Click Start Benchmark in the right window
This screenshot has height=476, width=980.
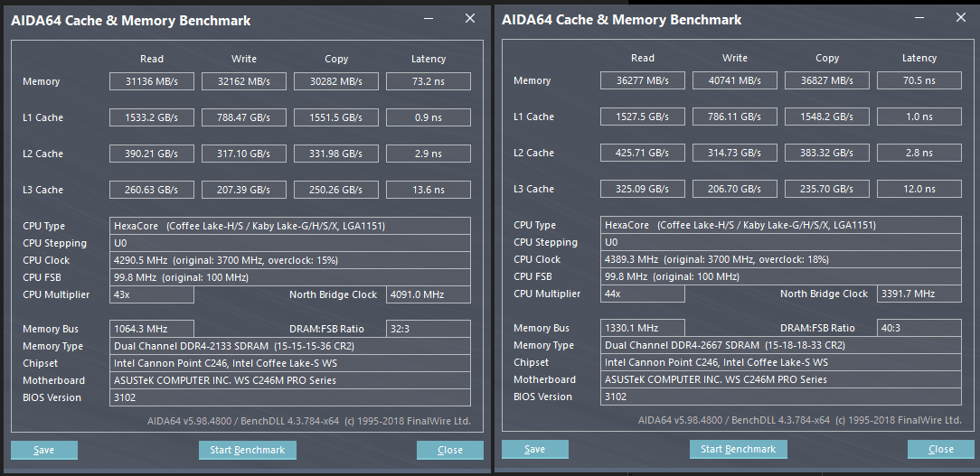(x=738, y=449)
